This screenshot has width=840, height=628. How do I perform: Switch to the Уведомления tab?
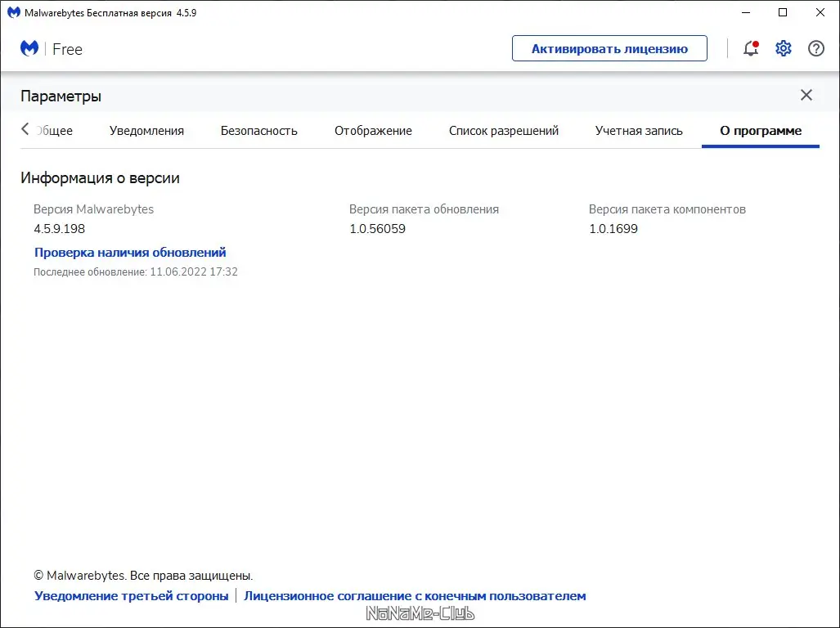(146, 131)
